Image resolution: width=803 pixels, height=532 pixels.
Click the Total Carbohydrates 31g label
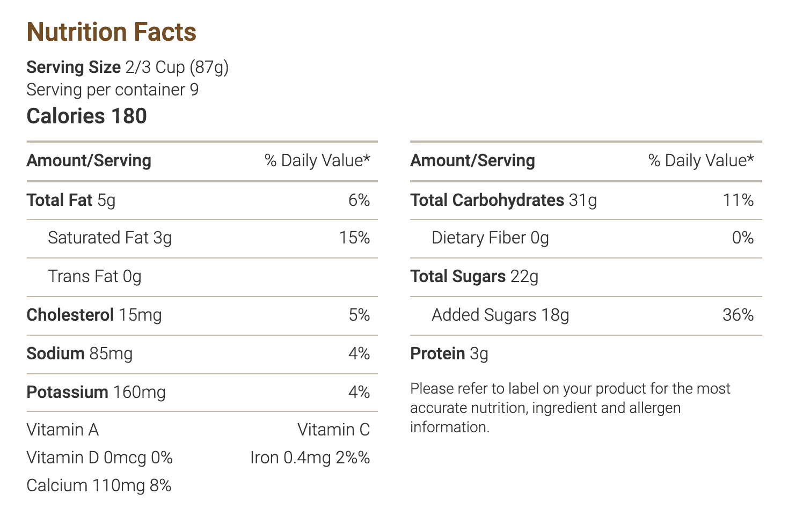503,201
